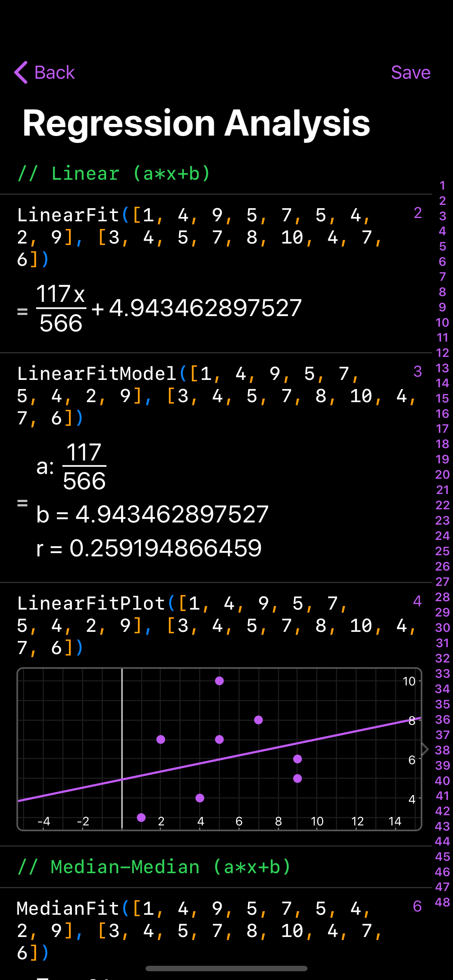The image size is (453, 980).
Task: Edit the LinearFit expression input
Action: 200,237
